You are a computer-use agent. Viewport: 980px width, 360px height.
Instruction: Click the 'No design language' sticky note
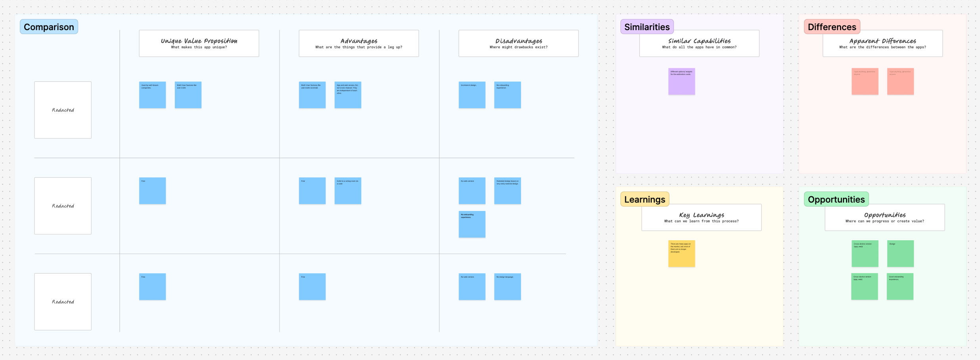point(507,287)
